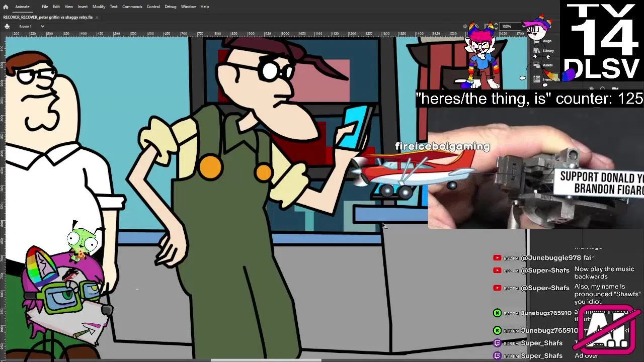Open the Insert menu
644x362 pixels.
click(83, 7)
